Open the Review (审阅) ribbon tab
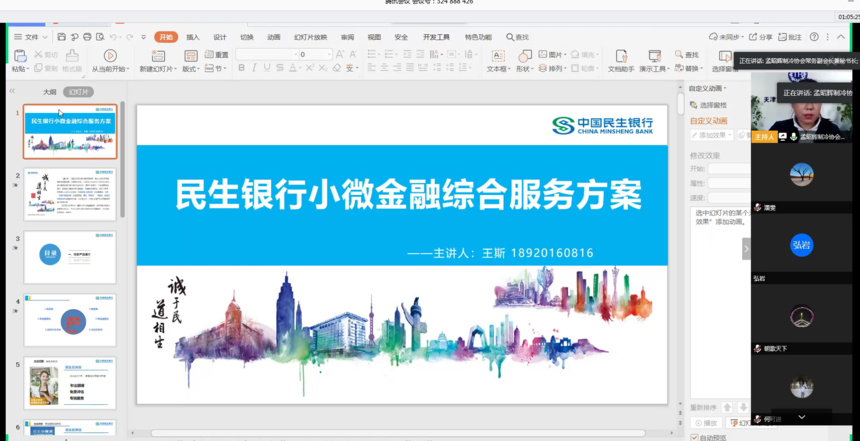 (347, 37)
